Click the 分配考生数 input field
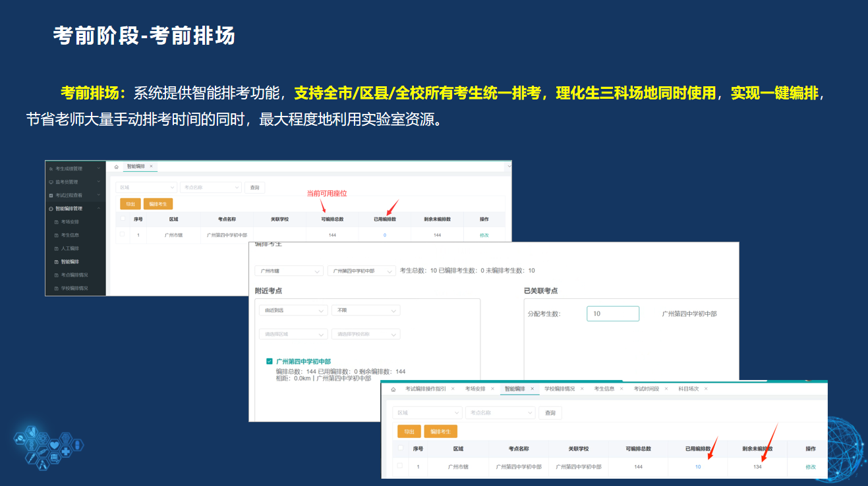 click(613, 313)
